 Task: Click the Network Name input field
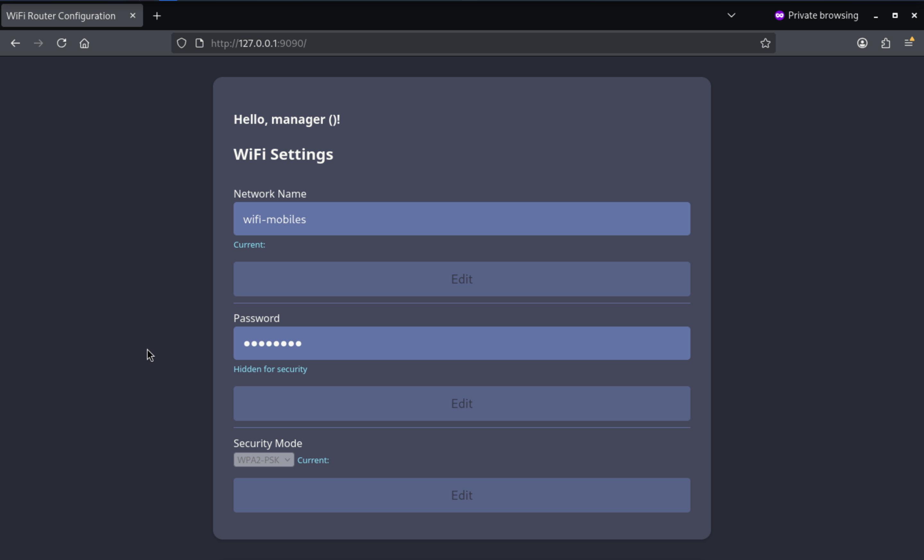[x=462, y=219]
